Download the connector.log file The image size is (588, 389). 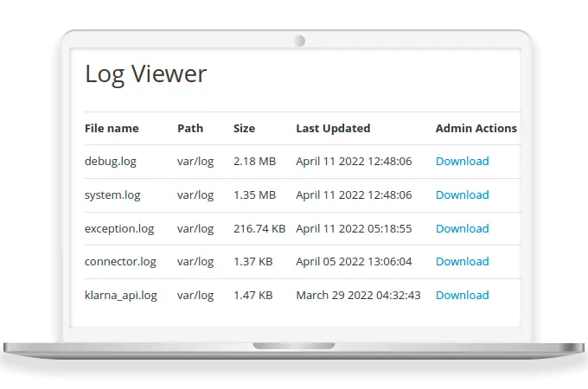(462, 262)
